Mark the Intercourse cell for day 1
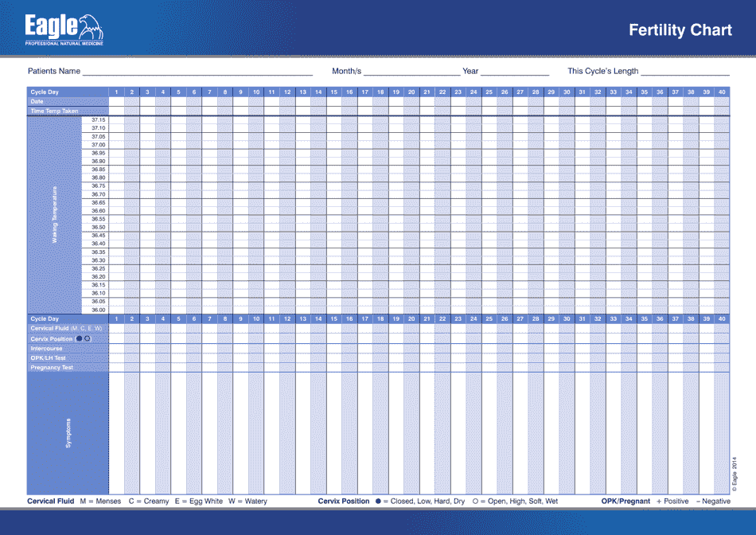Image resolution: width=756 pixels, height=535 pixels. pyautogui.click(x=115, y=347)
